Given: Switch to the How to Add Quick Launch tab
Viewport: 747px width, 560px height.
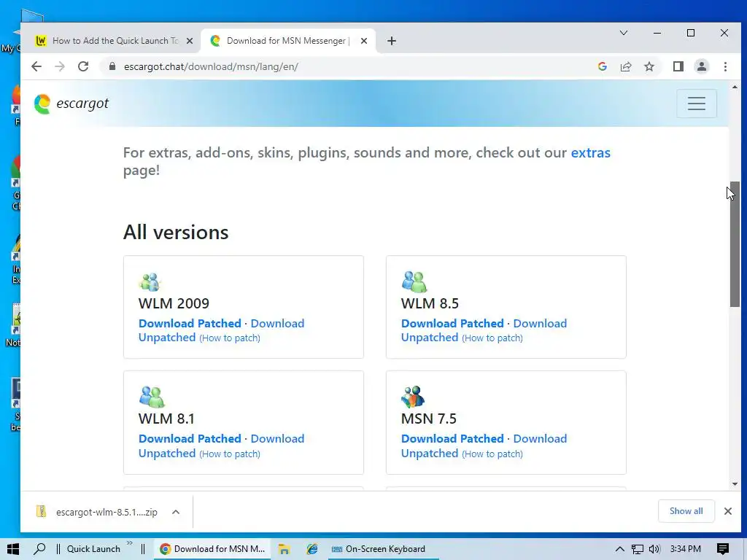Looking at the screenshot, I should click(115, 41).
